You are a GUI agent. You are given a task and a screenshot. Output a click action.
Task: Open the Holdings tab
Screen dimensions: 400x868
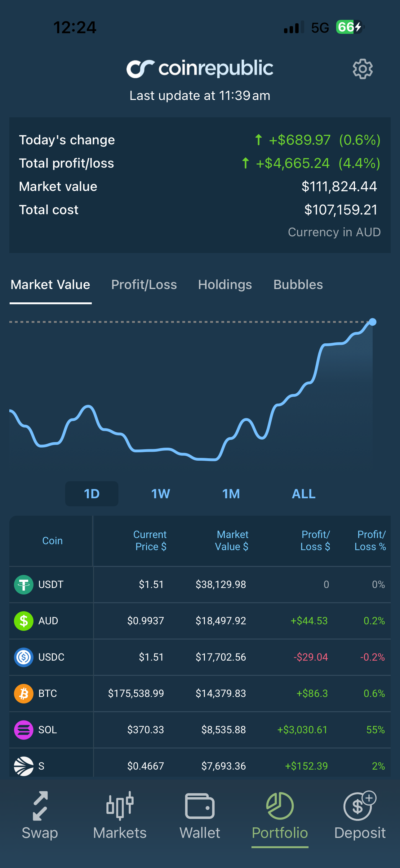[225, 285]
